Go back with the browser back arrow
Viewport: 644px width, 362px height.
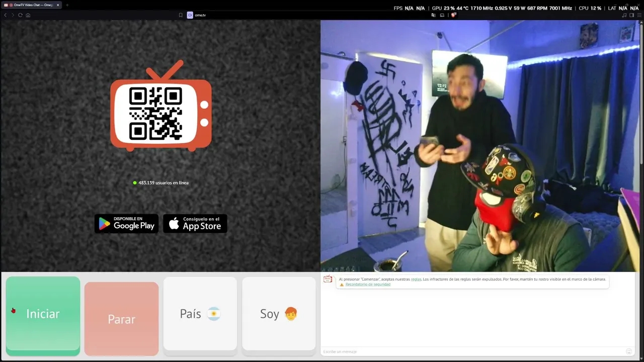6,15
